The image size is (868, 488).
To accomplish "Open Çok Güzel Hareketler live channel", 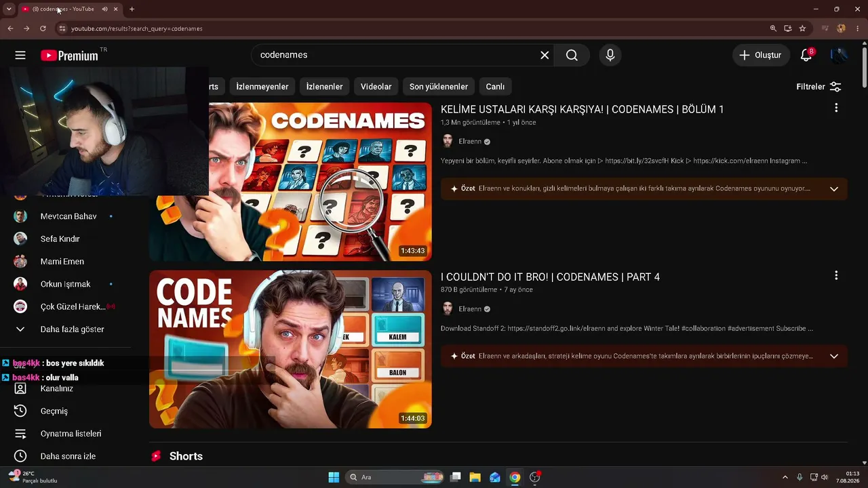I will tap(75, 306).
